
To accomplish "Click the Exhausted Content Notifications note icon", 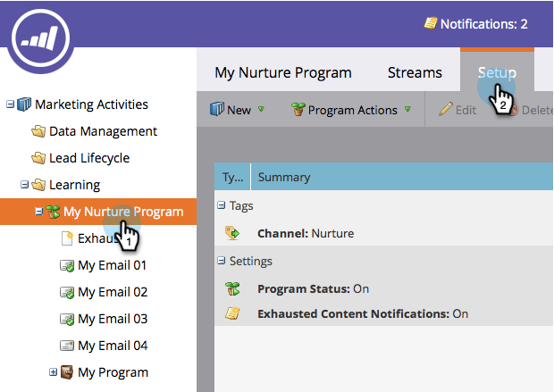I will 232,313.
